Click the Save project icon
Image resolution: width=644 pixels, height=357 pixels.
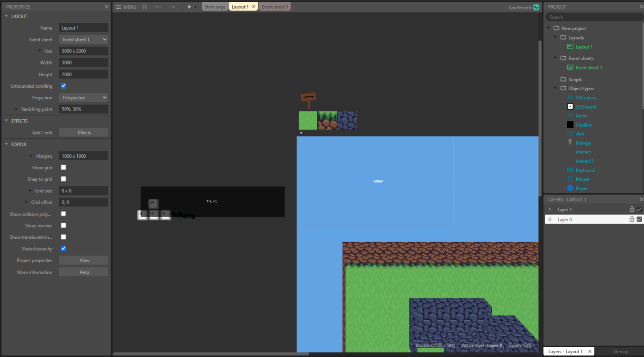145,7
